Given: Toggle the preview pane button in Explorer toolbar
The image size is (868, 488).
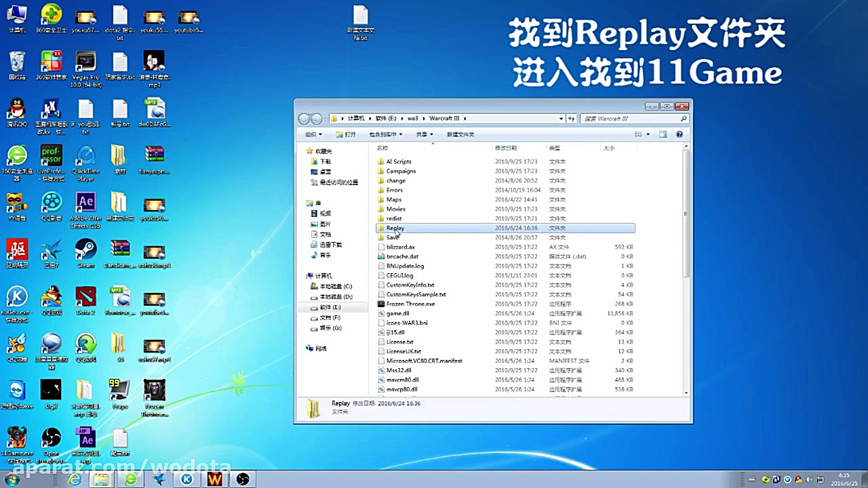Looking at the screenshot, I should (x=663, y=134).
